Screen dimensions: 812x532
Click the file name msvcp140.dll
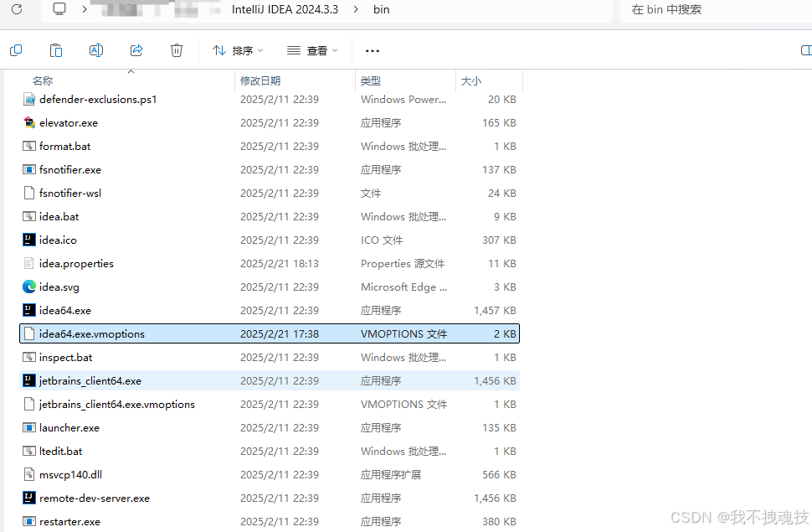(x=70, y=475)
